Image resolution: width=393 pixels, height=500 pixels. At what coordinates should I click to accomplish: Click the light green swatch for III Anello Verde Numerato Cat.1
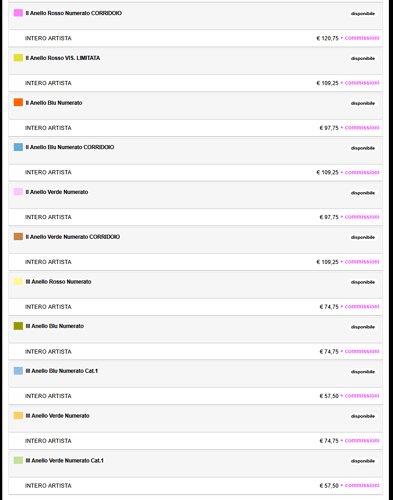click(18, 460)
